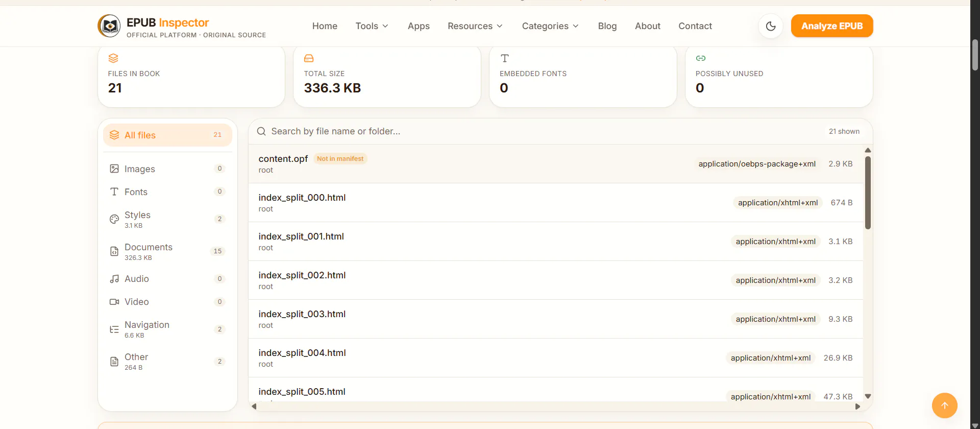Viewport: 980px width, 429px height.
Task: Select the All files filter
Action: point(167,135)
